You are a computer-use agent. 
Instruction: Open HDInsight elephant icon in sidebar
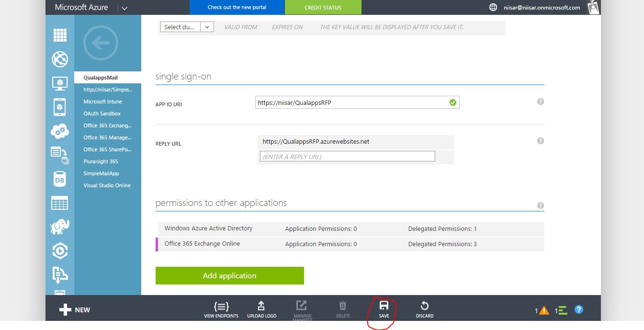click(60, 227)
